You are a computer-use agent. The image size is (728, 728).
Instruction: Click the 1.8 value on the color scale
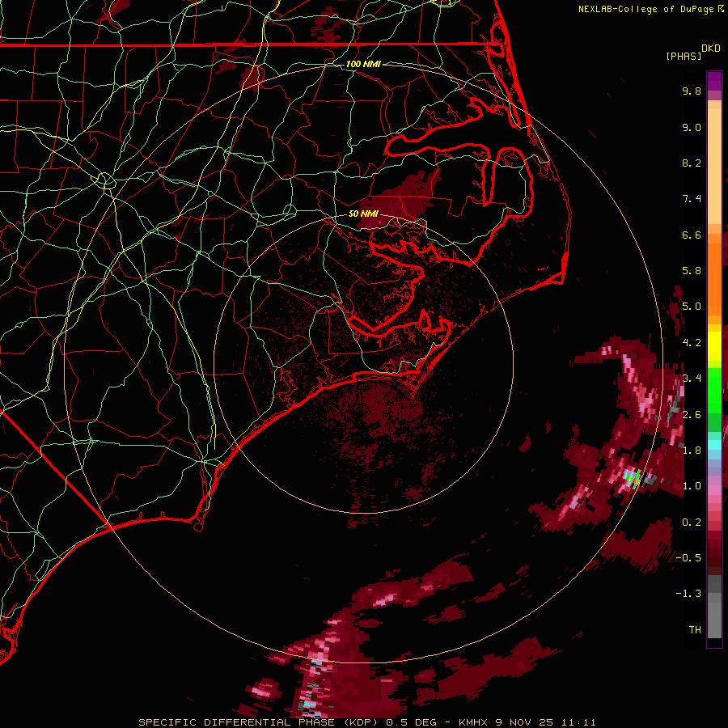(x=692, y=451)
